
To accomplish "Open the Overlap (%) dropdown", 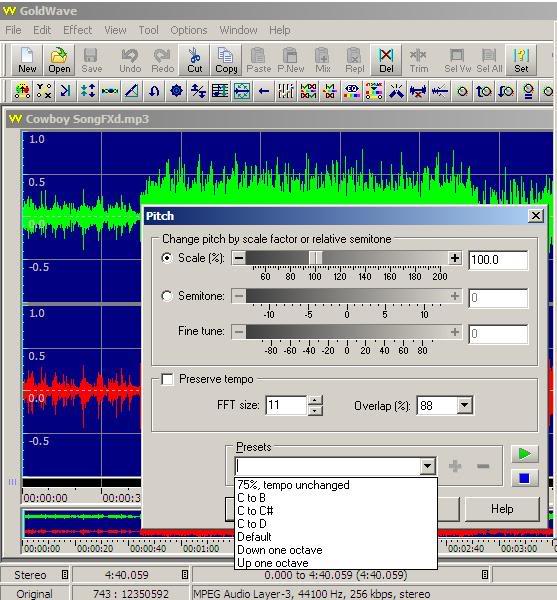I will tap(464, 405).
